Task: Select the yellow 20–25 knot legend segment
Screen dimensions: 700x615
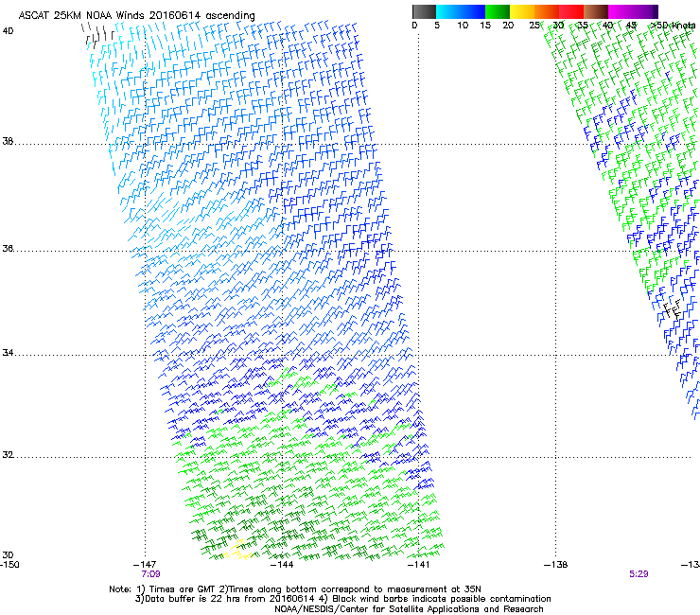Action: point(522,11)
